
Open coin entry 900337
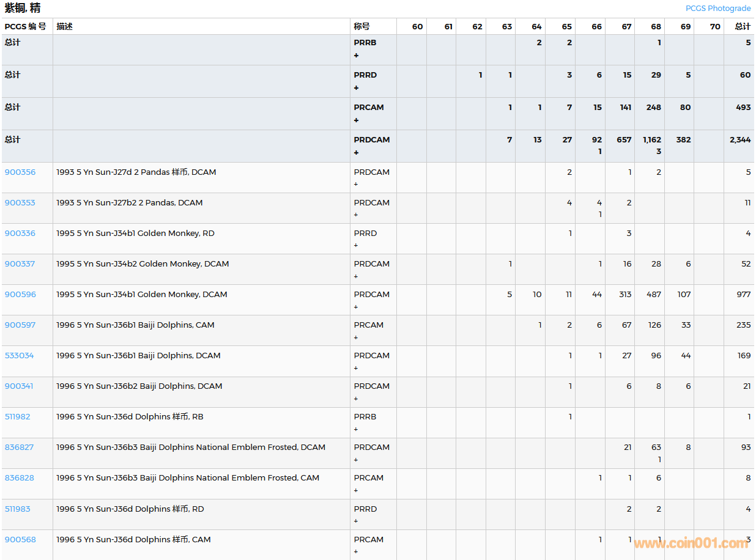click(20, 264)
